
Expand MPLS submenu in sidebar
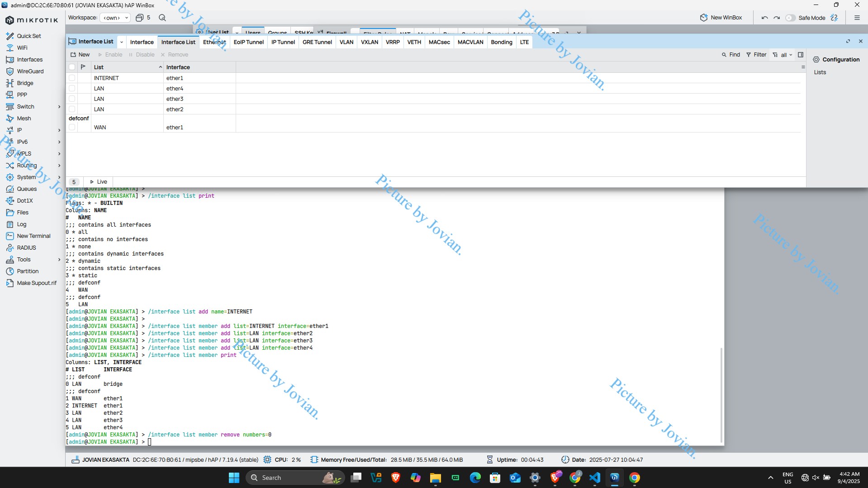point(59,154)
